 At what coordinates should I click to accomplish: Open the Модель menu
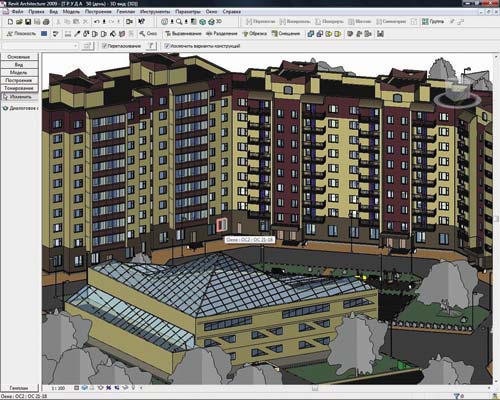pyautogui.click(x=71, y=12)
